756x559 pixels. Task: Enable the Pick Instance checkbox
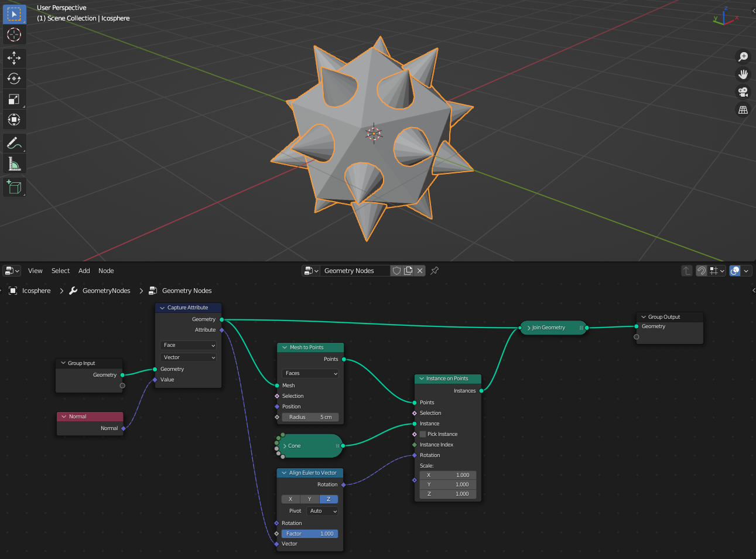tap(423, 434)
